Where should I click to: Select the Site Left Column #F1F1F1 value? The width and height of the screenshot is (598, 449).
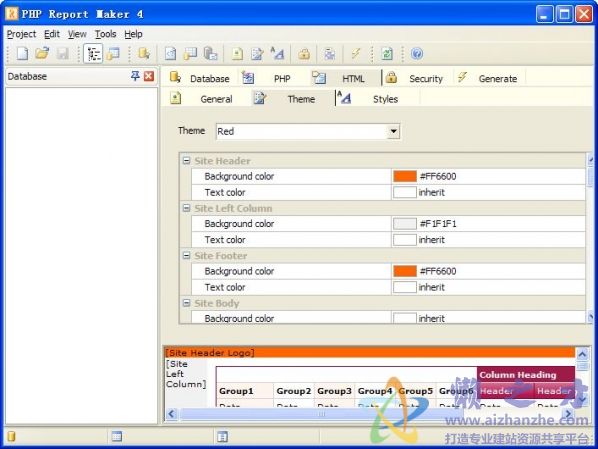(x=438, y=224)
